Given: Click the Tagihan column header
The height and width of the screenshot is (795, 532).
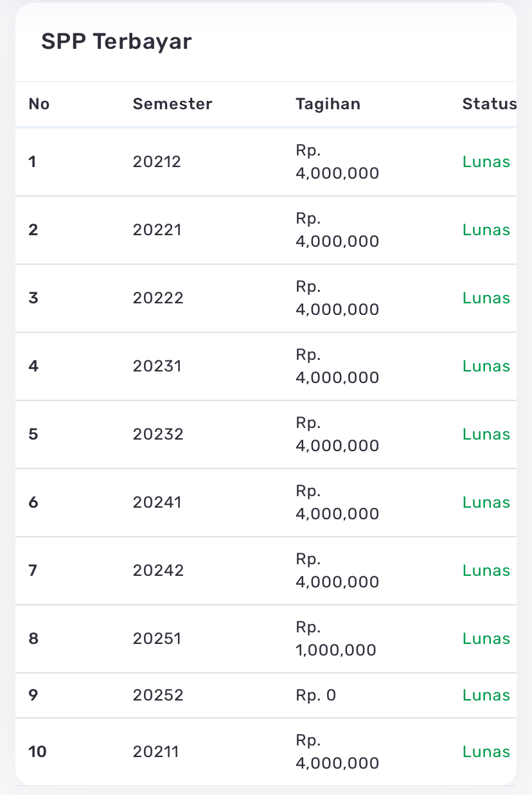Looking at the screenshot, I should coord(328,104).
